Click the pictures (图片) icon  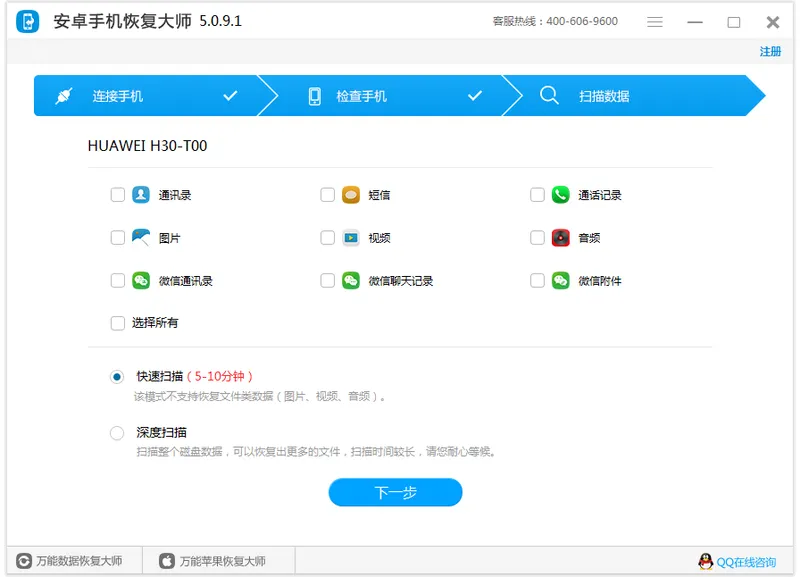coord(141,238)
